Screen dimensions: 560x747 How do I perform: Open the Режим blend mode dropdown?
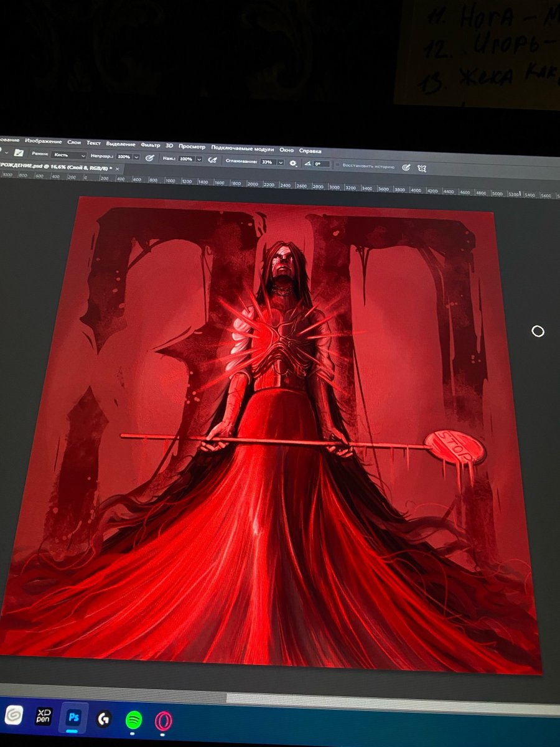(x=70, y=155)
